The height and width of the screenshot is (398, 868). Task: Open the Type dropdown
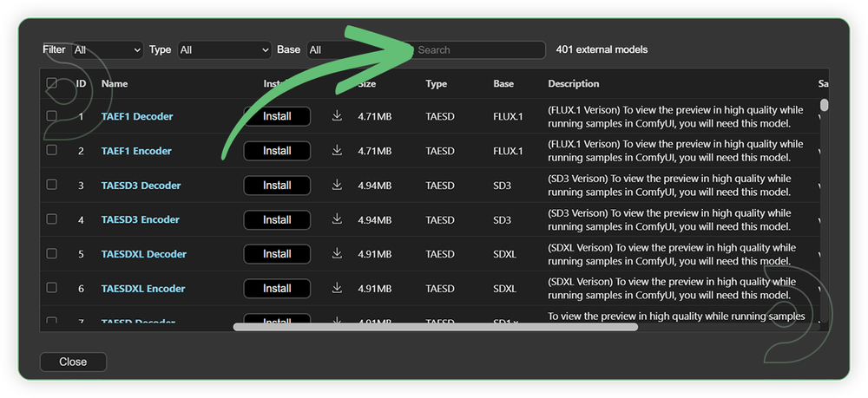pyautogui.click(x=224, y=49)
